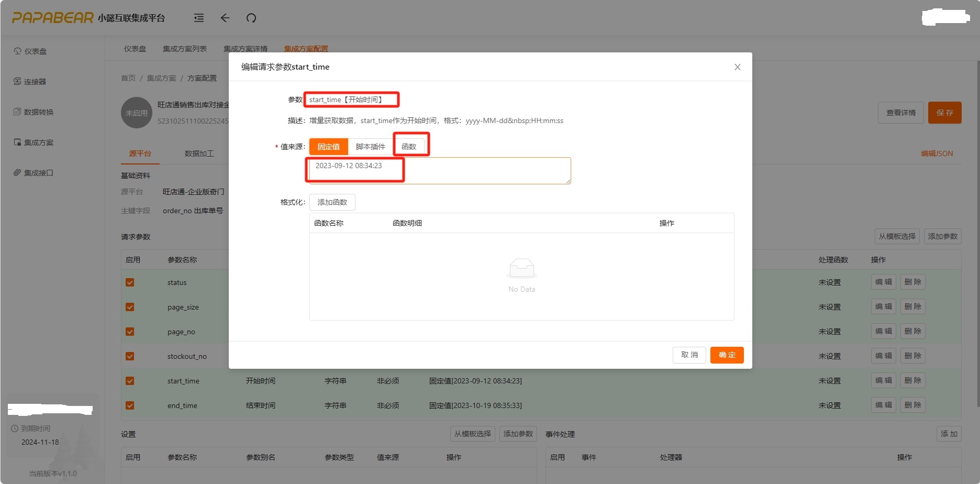Viewport: 980px width, 484px height.
Task: Close the edit parameter dialog with X
Action: (x=737, y=67)
